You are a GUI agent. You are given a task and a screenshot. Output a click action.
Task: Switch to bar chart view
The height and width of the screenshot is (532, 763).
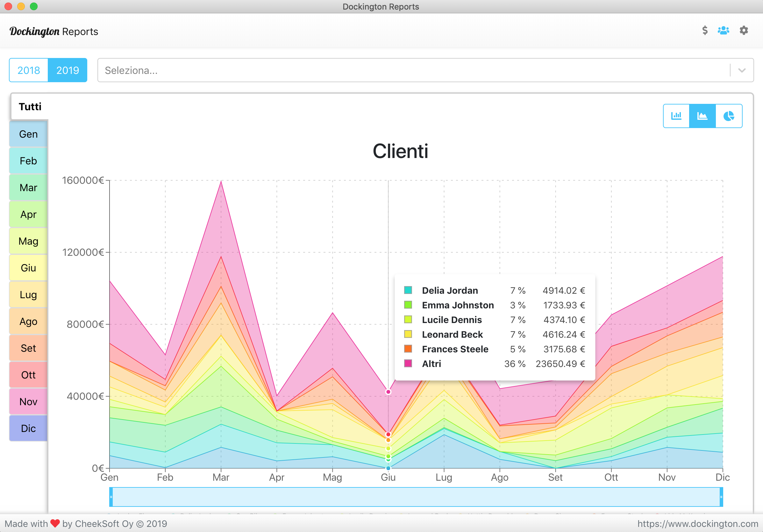[x=676, y=116]
